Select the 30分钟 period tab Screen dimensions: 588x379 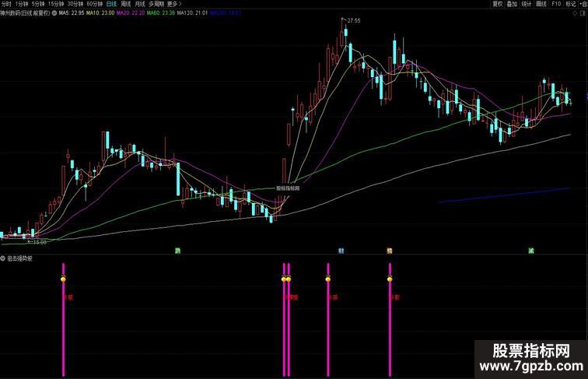[x=75, y=4]
